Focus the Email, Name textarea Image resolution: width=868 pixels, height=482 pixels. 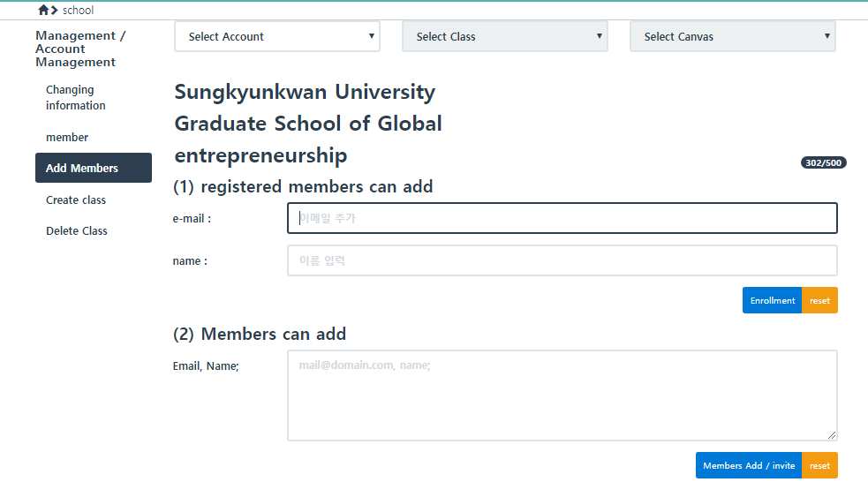point(562,395)
